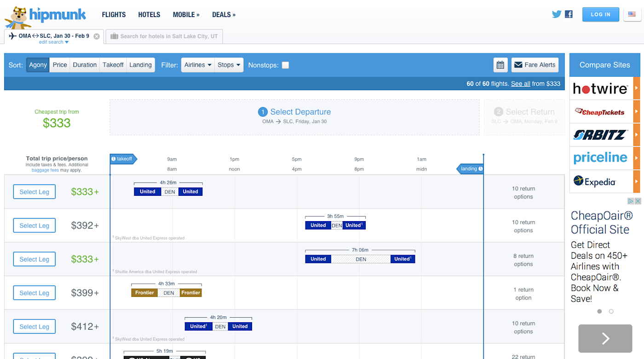Open the Stops filter dropdown
This screenshot has width=644, height=359.
[x=229, y=65]
